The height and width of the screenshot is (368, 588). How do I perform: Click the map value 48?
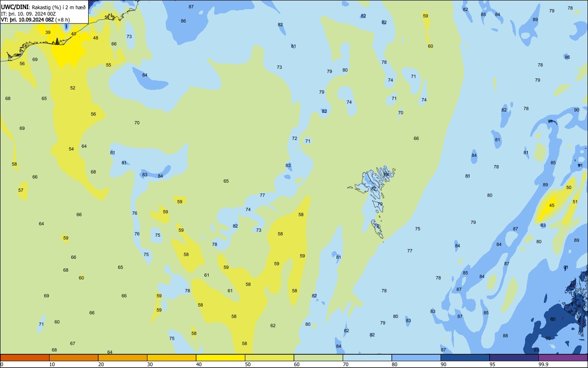pyautogui.click(x=96, y=38)
